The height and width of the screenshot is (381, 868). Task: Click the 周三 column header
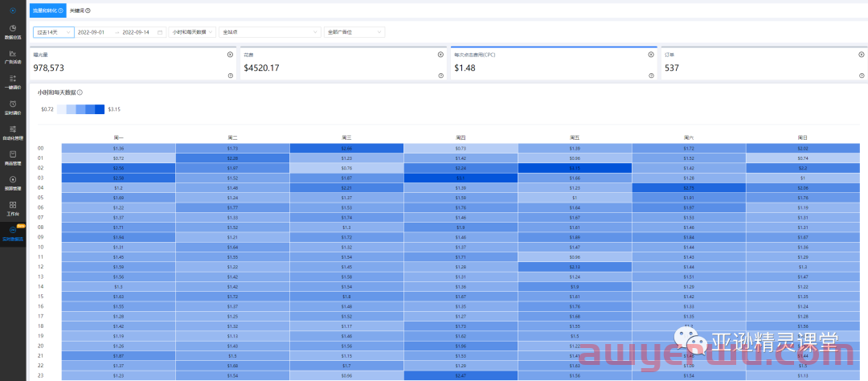coord(346,137)
